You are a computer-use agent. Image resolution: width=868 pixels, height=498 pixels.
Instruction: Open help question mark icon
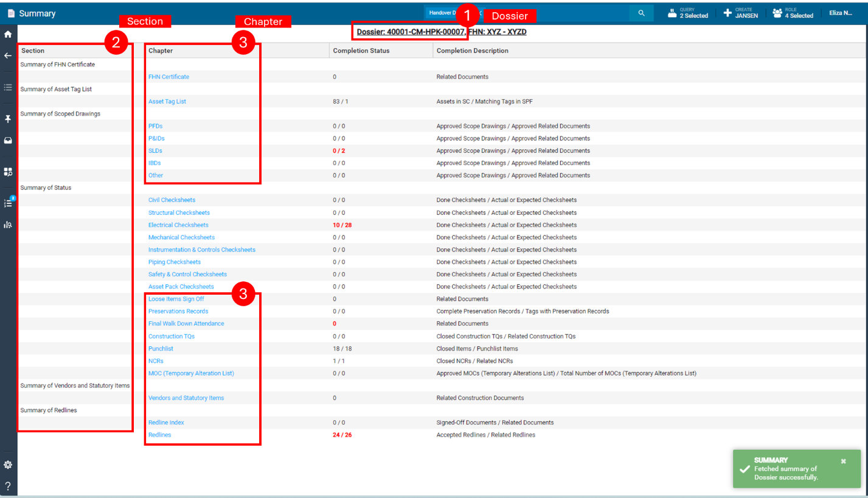point(8,486)
